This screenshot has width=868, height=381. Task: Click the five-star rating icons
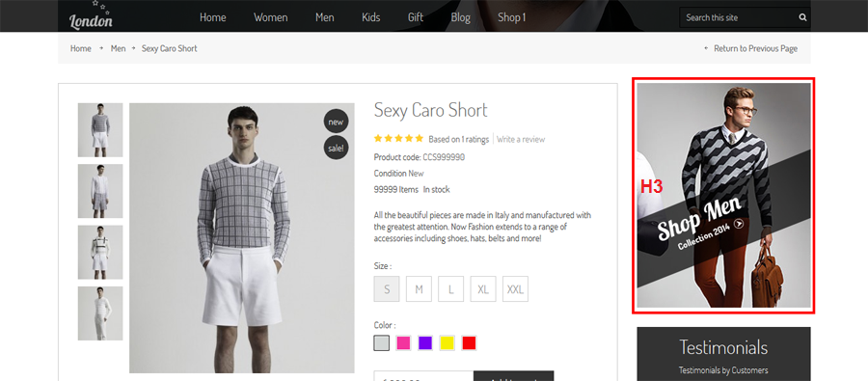[x=398, y=139]
